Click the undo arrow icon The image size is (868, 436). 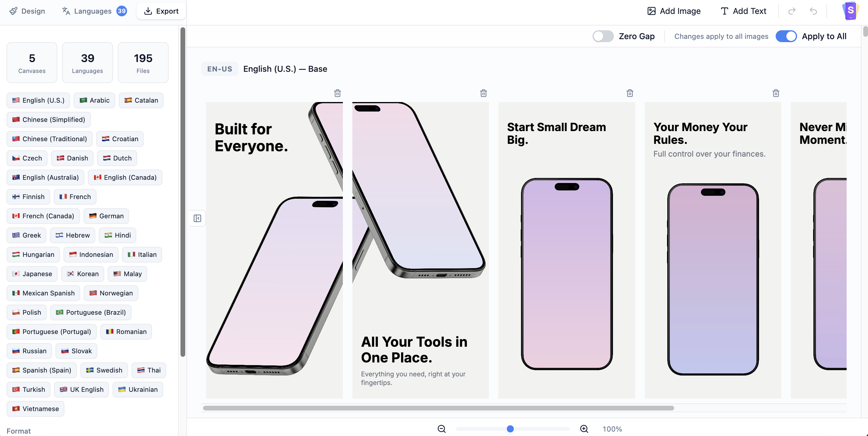[x=813, y=11]
